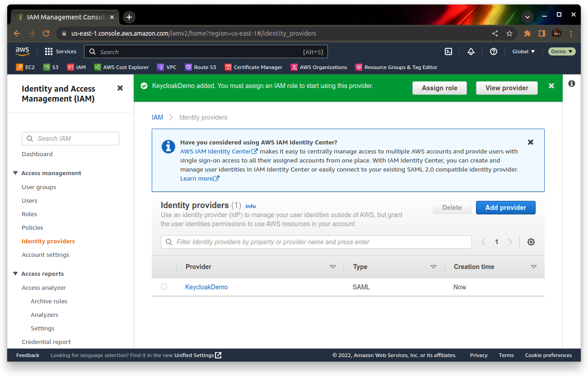Open the Chrome three-dot menu
588x376 pixels.
[x=571, y=33]
